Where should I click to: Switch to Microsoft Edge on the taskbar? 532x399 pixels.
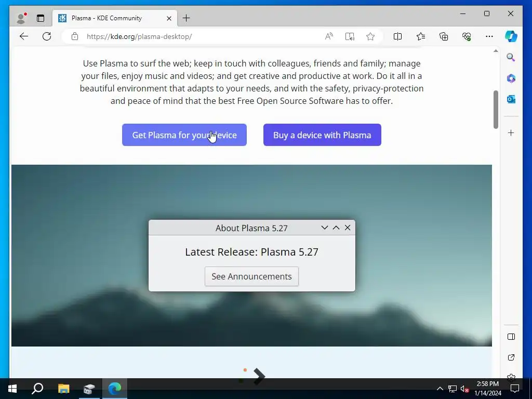(115, 389)
